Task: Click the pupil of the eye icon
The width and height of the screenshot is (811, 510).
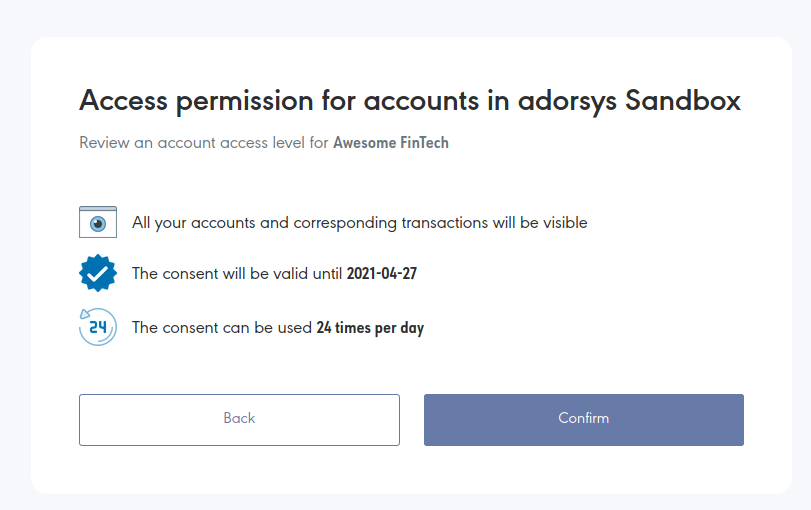Action: click(98, 224)
